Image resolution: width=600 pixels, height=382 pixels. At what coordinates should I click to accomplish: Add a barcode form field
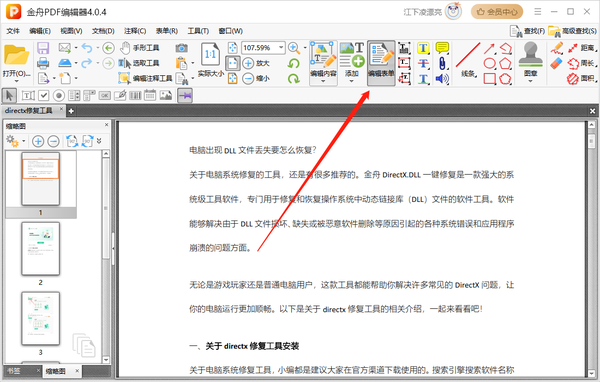135,95
